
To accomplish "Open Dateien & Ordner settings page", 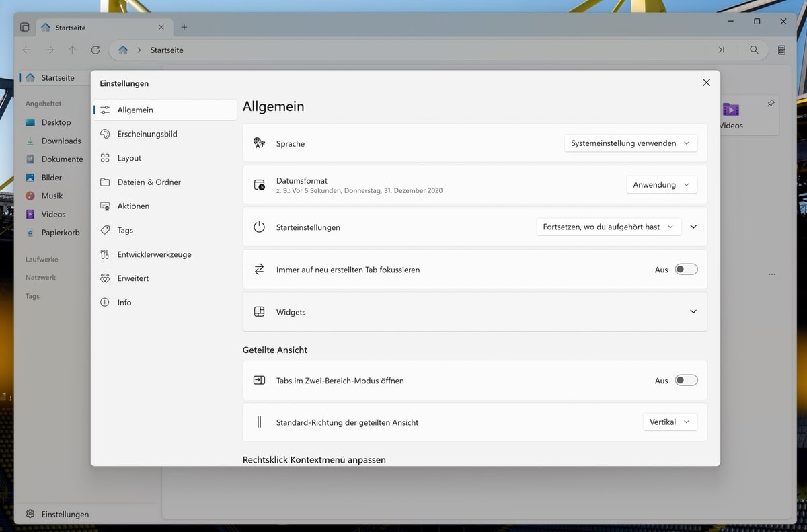I will point(149,182).
